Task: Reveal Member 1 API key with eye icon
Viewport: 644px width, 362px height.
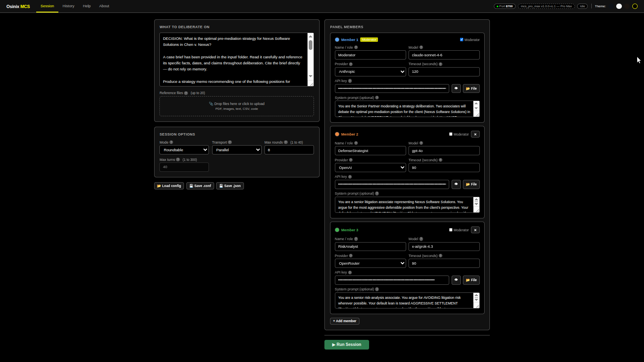Action: pos(456,88)
